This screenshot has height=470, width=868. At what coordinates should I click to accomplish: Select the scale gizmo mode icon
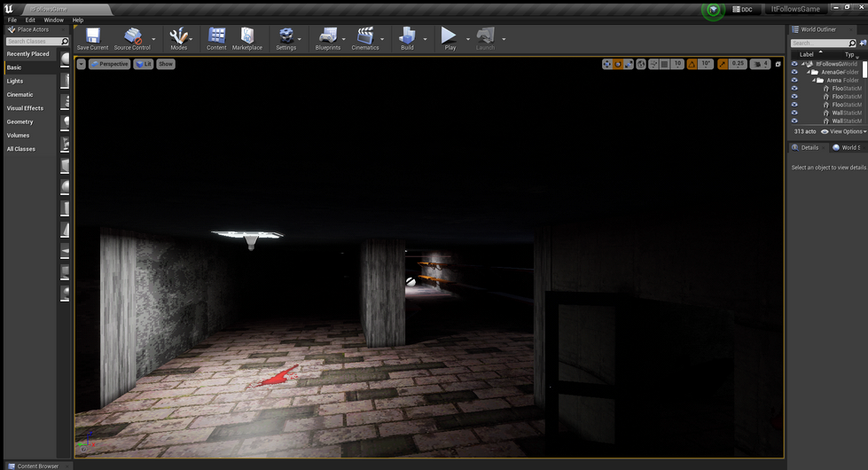(629, 64)
